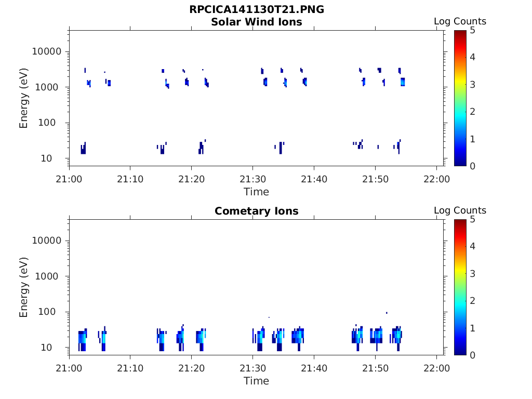
Task: Click the 1 label on Cometary colorbar
Action: coord(472,328)
